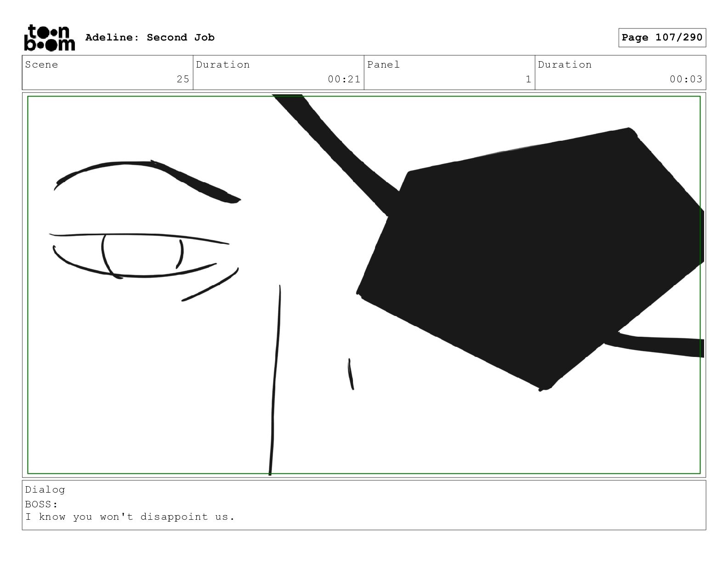Select the scene number '25'
Screen dimensions: 728x563
(x=183, y=79)
